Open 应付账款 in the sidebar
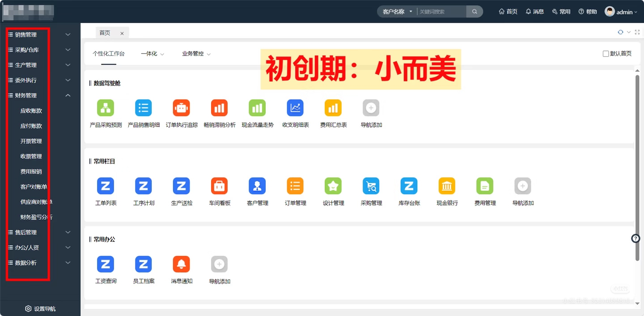The image size is (644, 316). [31, 126]
